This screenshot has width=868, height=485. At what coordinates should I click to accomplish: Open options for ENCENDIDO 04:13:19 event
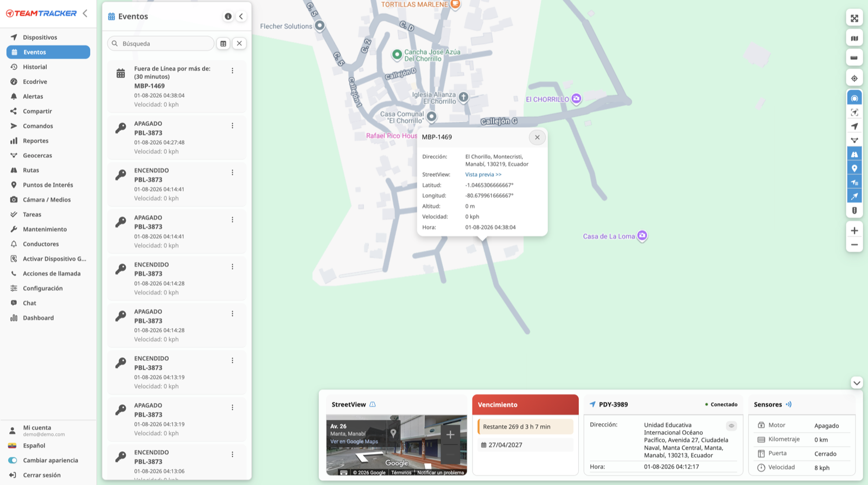tap(232, 360)
